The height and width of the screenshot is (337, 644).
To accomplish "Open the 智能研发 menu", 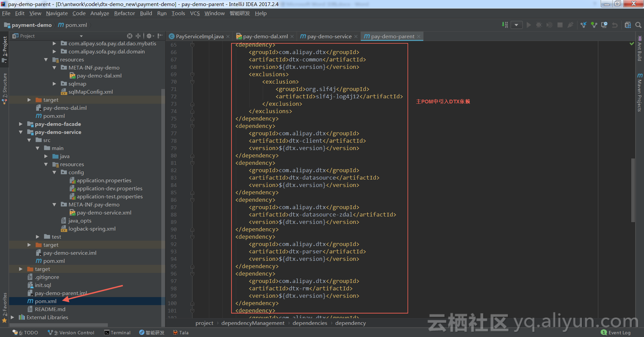I will coord(240,13).
